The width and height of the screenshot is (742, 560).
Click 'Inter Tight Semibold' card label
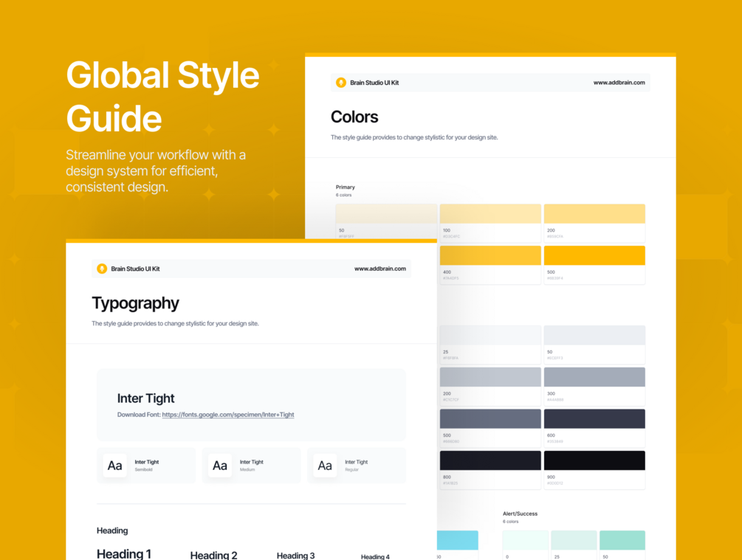147,466
